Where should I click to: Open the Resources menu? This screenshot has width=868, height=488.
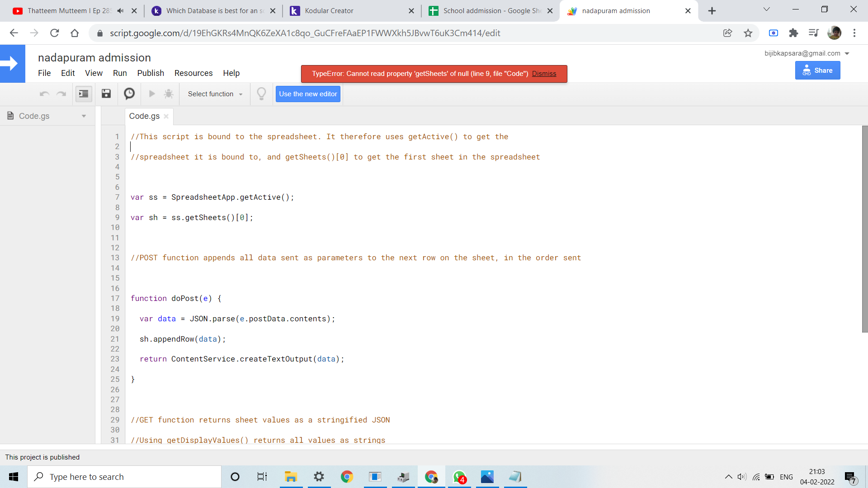click(193, 73)
